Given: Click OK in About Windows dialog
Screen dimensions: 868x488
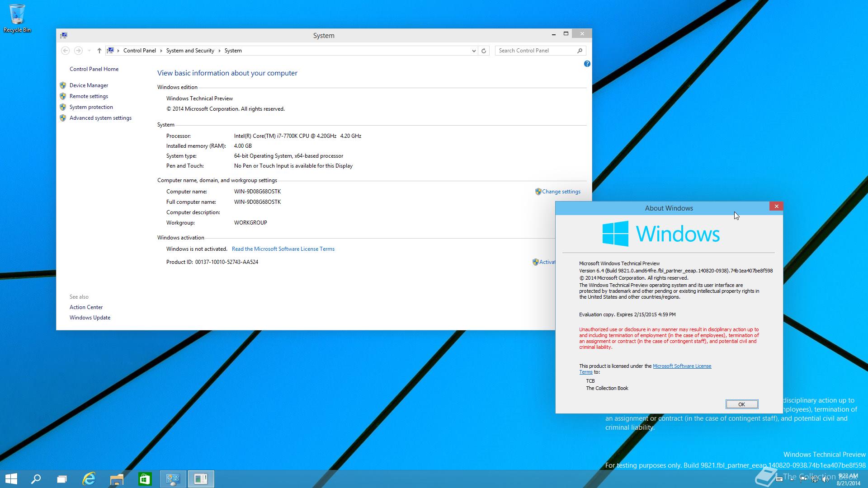Looking at the screenshot, I should pyautogui.click(x=742, y=404).
